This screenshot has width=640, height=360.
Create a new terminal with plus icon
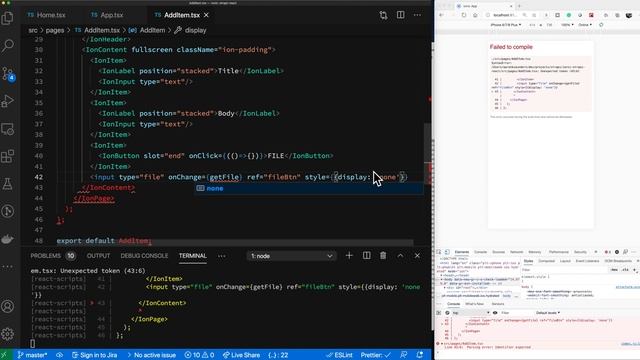349,256
